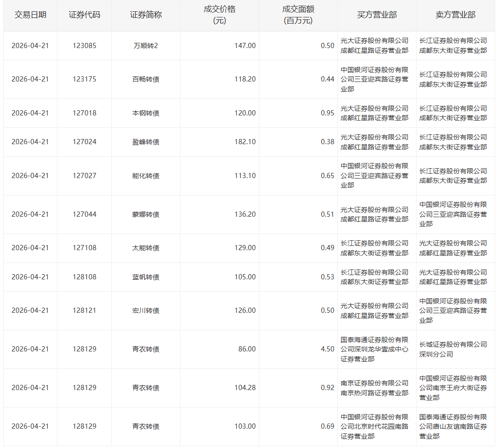
Task: Click the 买方营业部 column header
Action: click(x=376, y=15)
